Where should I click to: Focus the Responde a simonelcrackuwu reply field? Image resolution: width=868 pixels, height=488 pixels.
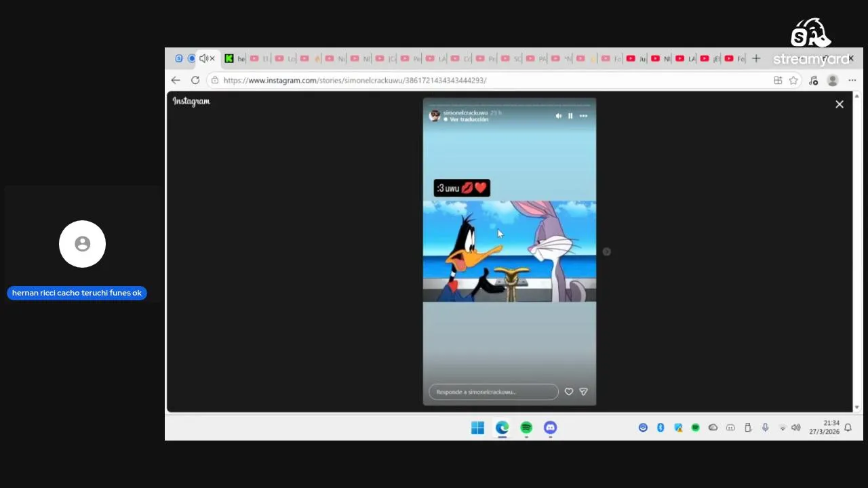[x=494, y=392]
